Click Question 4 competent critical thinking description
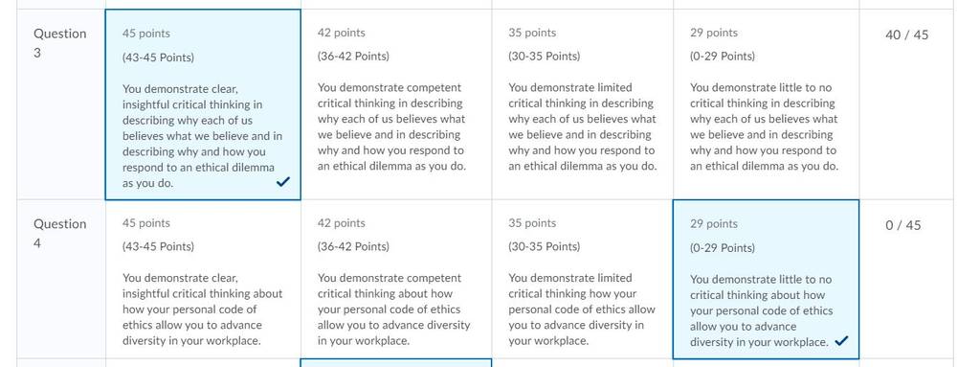The width and height of the screenshot is (980, 367). (x=393, y=310)
